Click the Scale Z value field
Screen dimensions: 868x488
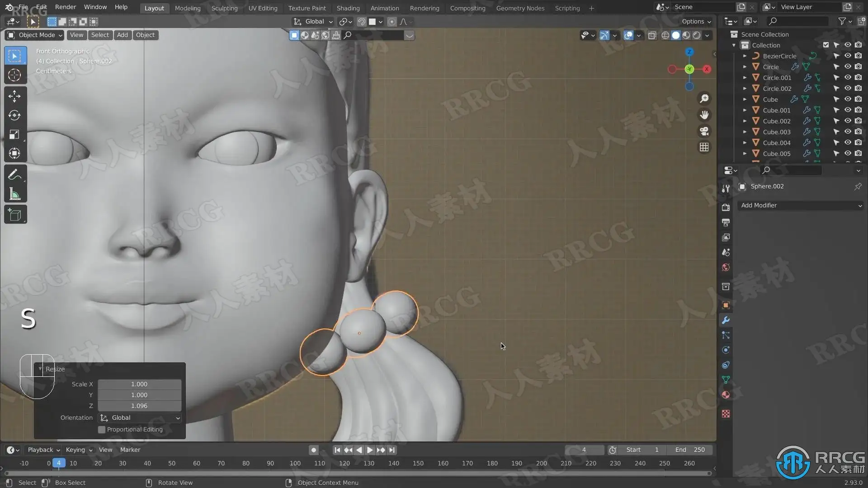click(139, 406)
